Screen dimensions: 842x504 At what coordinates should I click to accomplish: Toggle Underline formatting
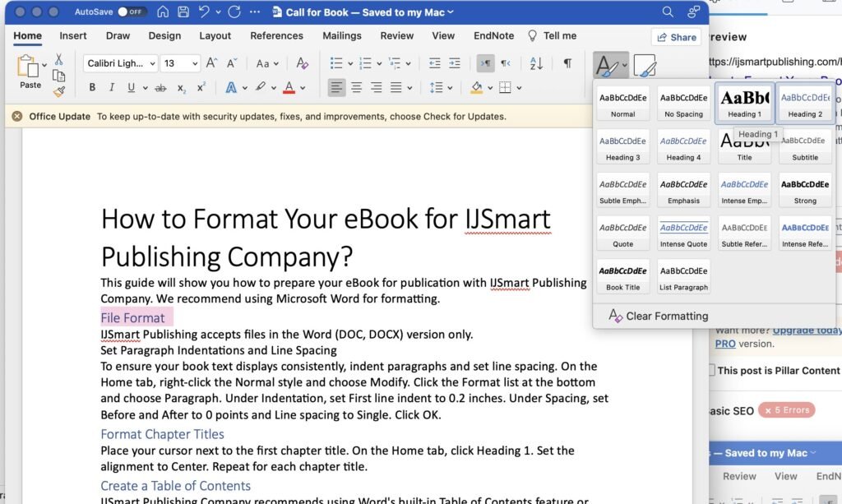(x=131, y=87)
